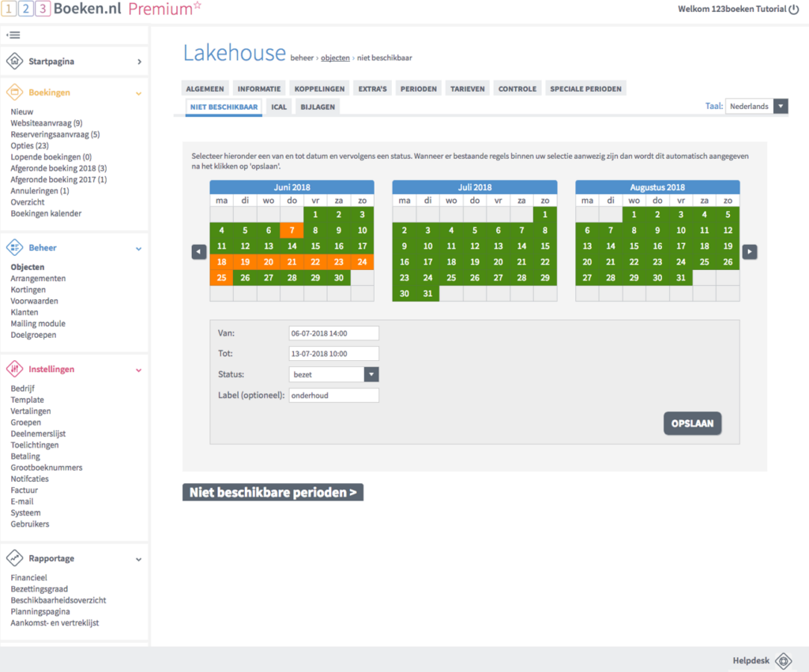This screenshot has width=809, height=672.
Task: Click the 123Boeken.nl Premium logo
Action: click(101, 9)
